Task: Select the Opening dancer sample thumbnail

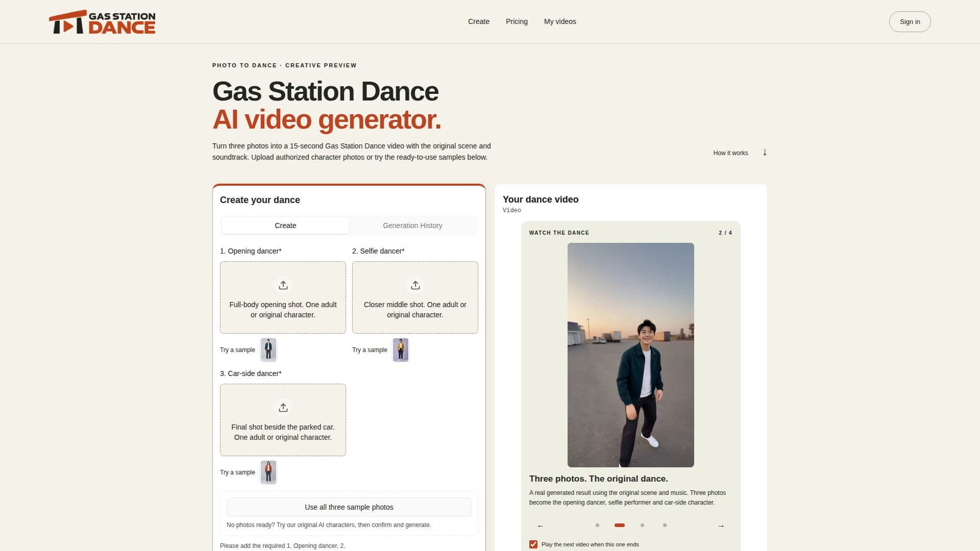Action: tap(268, 350)
